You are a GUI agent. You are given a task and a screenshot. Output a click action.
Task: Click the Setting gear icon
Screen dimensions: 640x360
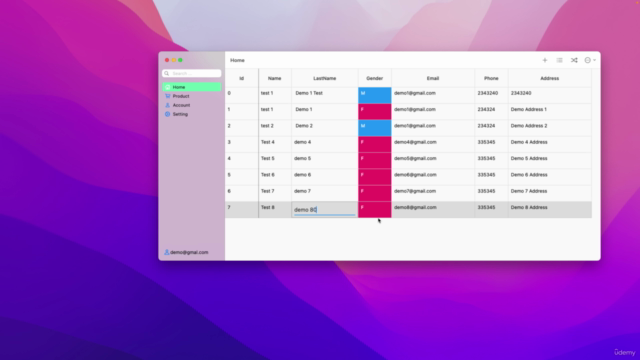click(x=167, y=114)
